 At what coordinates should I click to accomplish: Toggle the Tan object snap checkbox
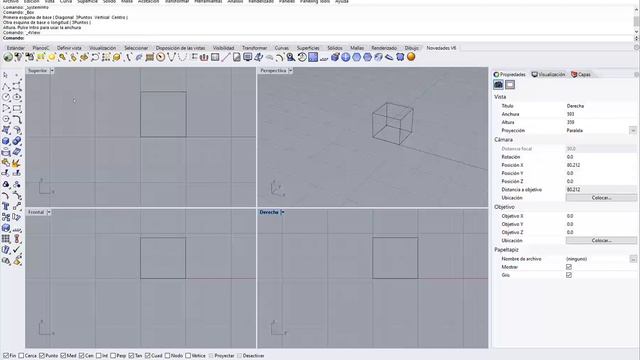coord(131,356)
